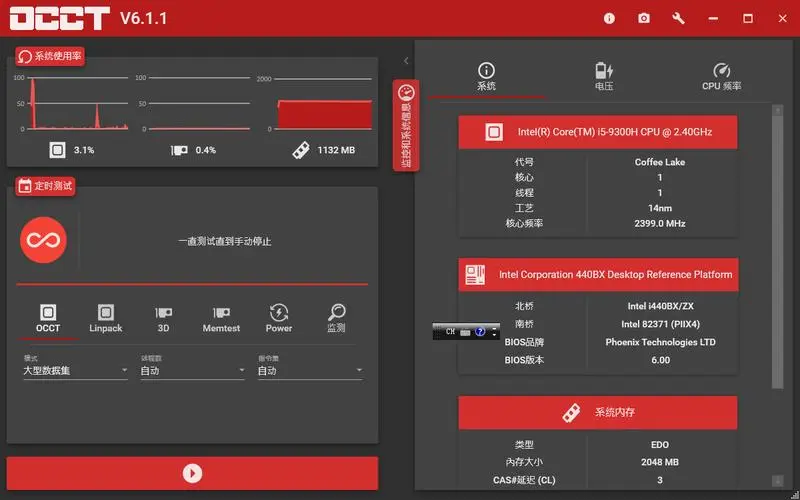This screenshot has height=500, width=800.
Task: Click the scrollbar up arrow in system panel
Action: (x=778, y=110)
